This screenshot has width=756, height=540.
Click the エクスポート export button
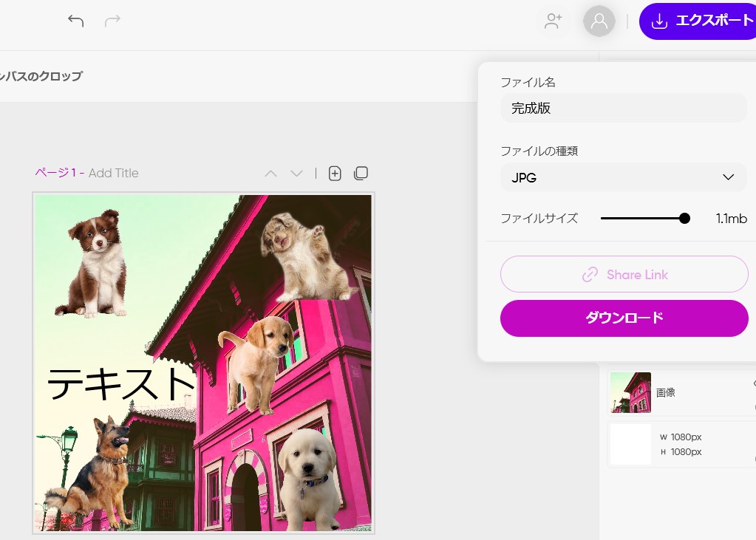click(698, 21)
